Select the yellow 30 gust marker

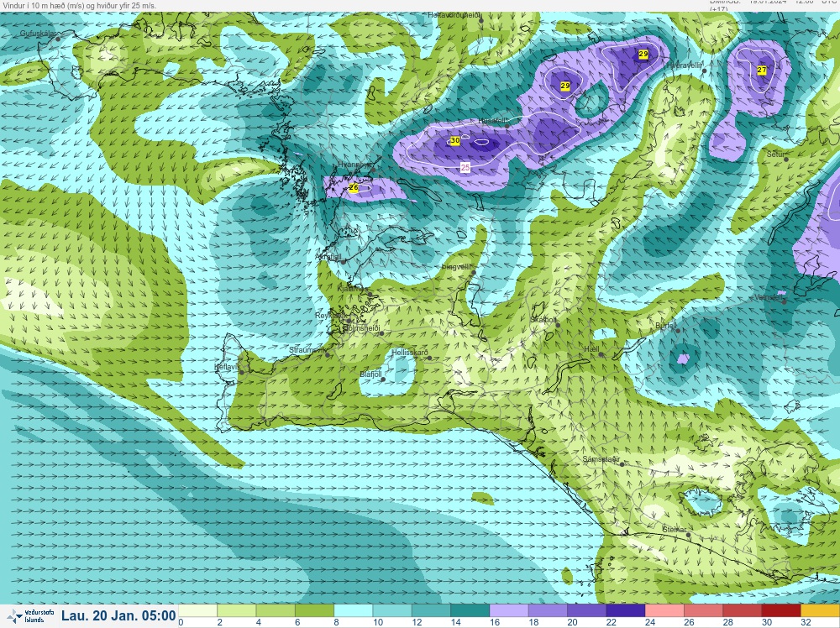coord(454,140)
